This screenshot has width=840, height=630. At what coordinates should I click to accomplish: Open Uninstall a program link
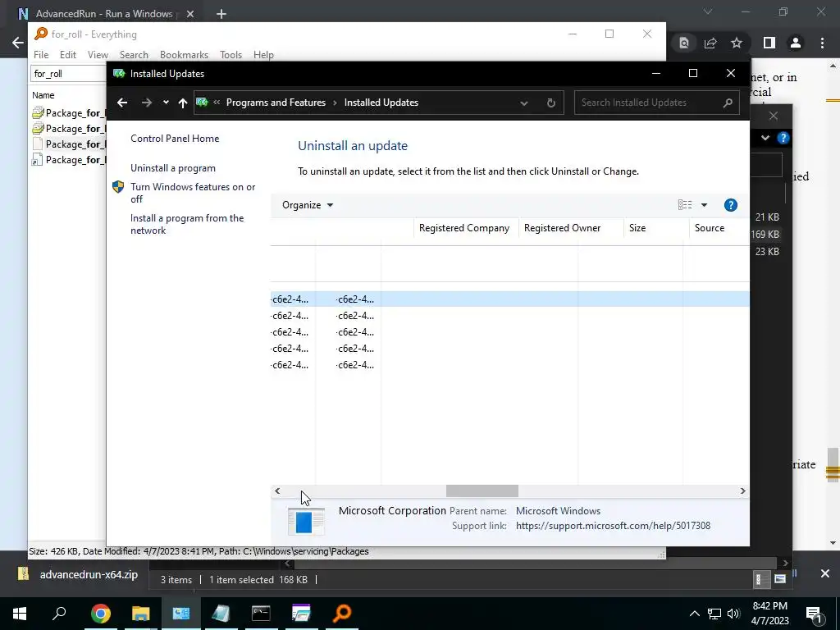[172, 168]
